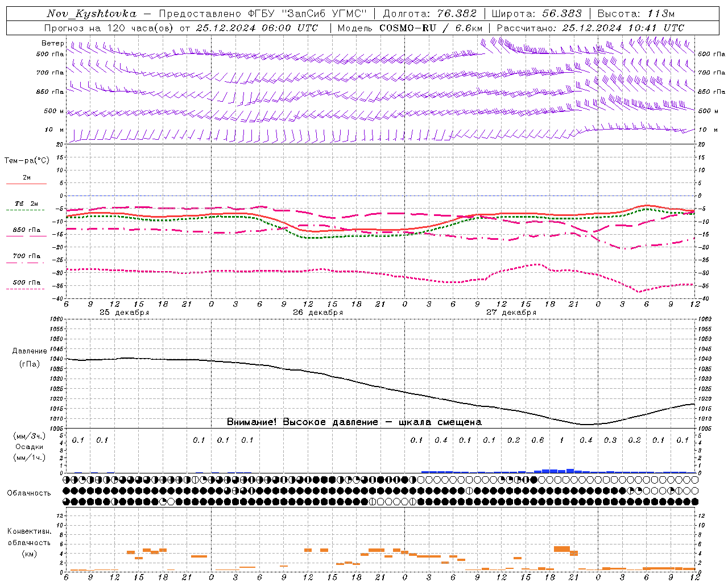Click the (мм/1ч.) precipitation unit label

30,458
